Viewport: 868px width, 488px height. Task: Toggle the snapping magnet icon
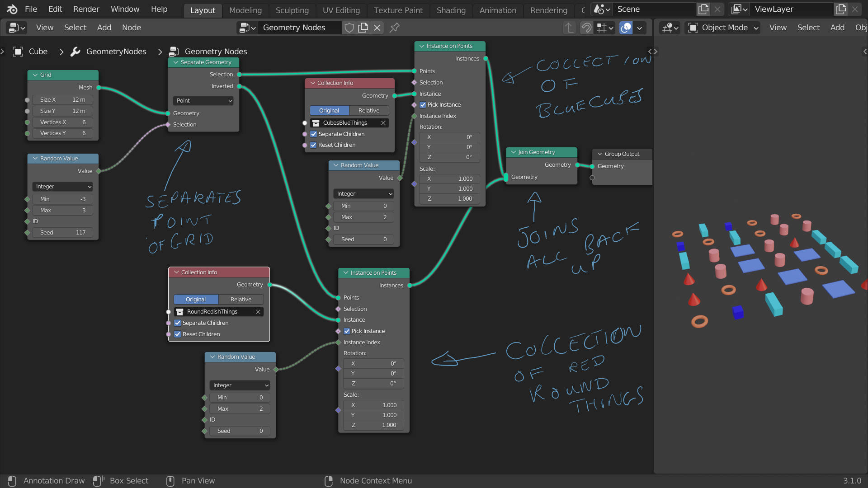pyautogui.click(x=586, y=28)
